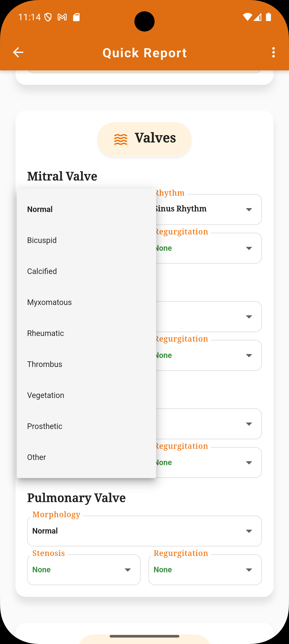Screen dimensions: 289x644
Task: Choose Thrombus from the list
Action: pos(86,364)
